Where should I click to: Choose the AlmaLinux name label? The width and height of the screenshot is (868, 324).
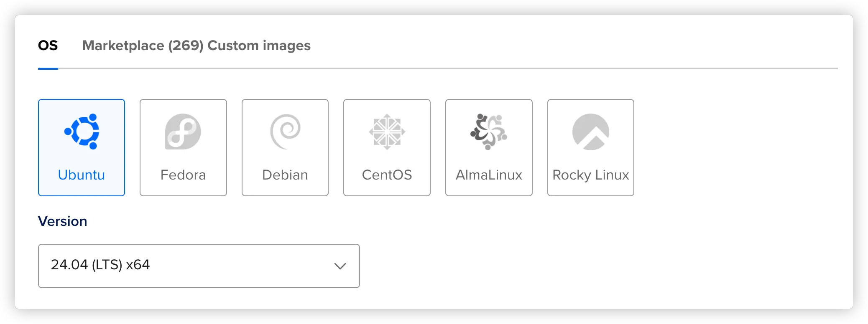pos(489,175)
